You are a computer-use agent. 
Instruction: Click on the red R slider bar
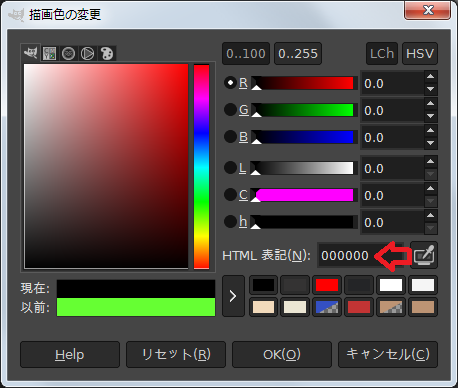pyautogui.click(x=304, y=83)
